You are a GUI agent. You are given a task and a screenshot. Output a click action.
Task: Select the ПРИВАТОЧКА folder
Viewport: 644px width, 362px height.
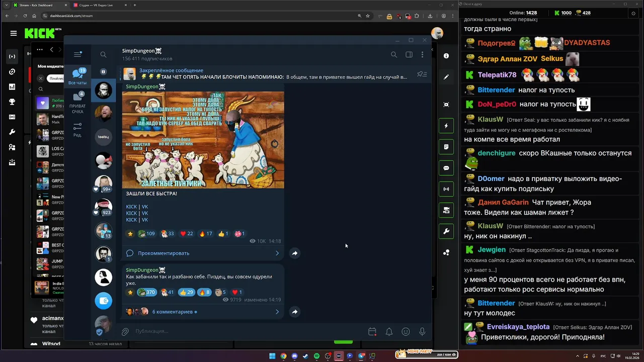point(77,103)
